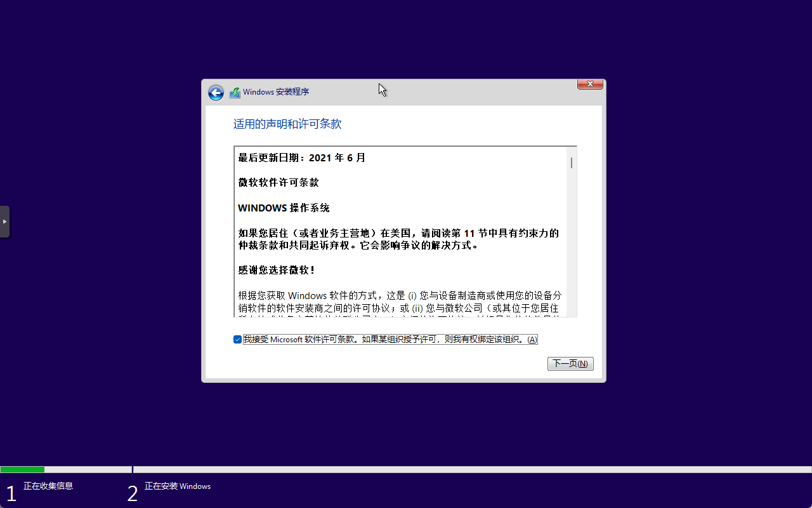Screen dimensions: 812x508
Task: Click the accept license terms label text
Action: [x=390, y=340]
